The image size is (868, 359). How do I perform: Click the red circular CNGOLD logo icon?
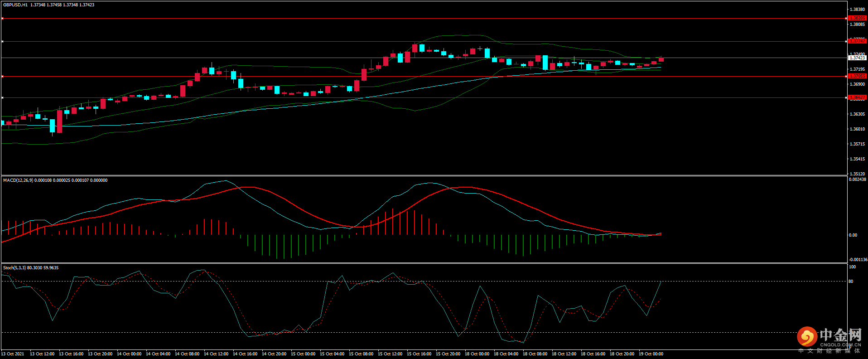[x=807, y=337]
